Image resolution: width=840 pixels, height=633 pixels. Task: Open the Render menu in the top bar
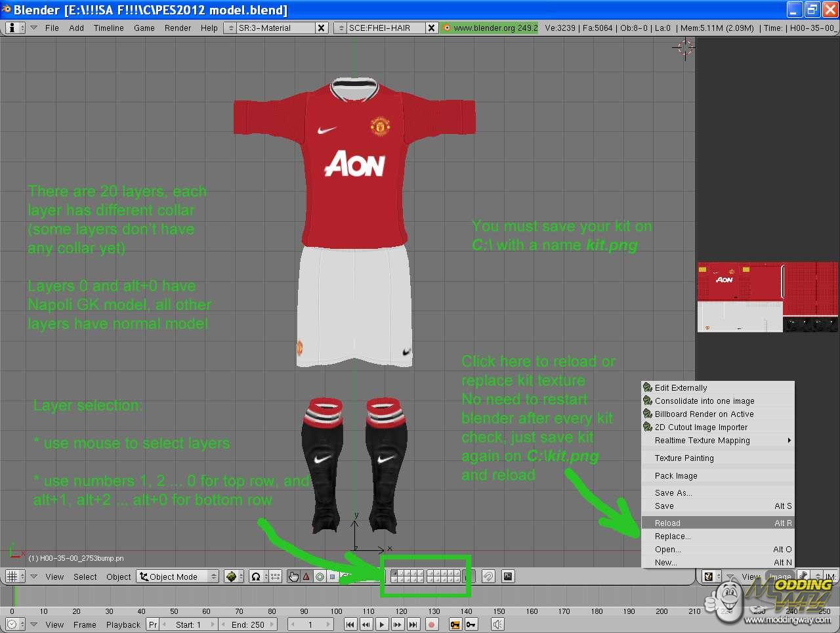coord(178,28)
